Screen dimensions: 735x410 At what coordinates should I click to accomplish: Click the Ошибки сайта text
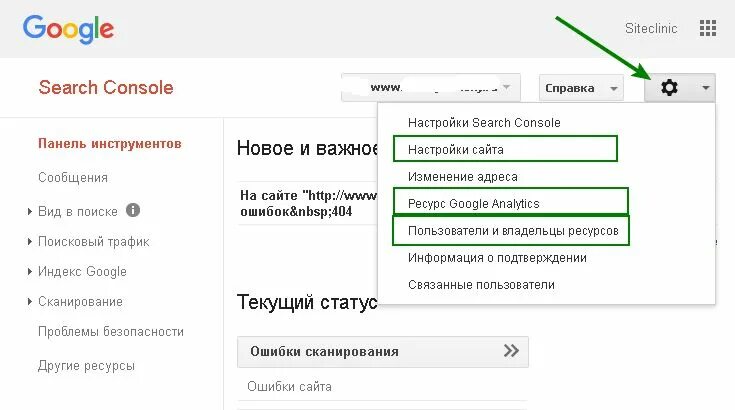tap(290, 387)
